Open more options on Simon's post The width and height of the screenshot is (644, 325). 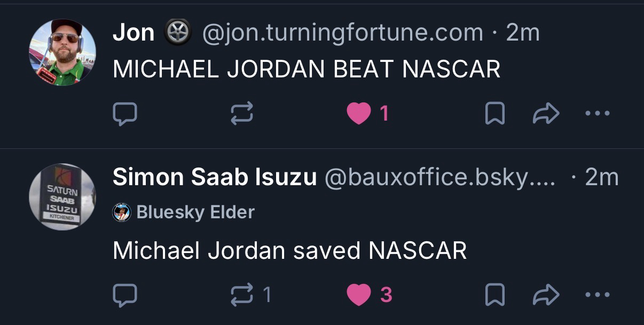(x=597, y=295)
